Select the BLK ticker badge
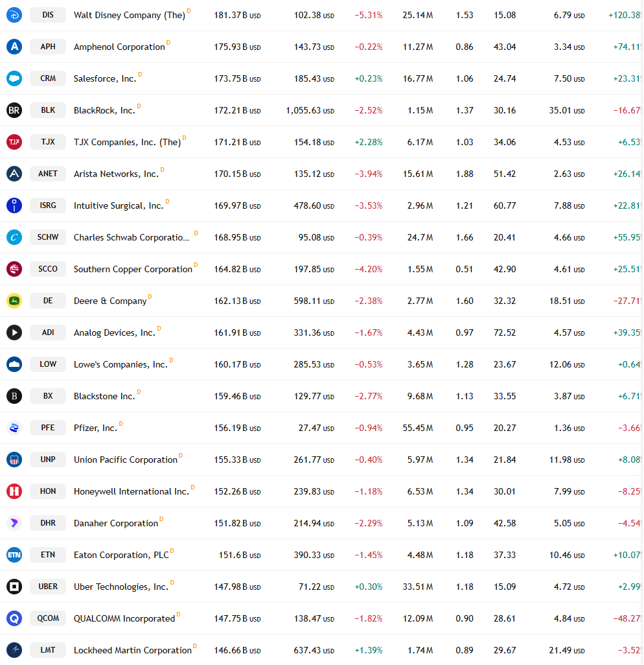This screenshot has width=644, height=665. pyautogui.click(x=48, y=110)
